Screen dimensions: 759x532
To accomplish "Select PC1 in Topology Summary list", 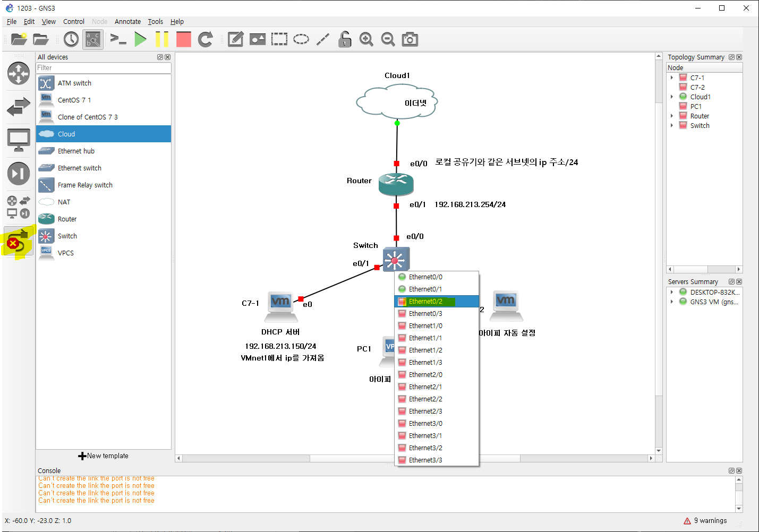I will (x=696, y=106).
